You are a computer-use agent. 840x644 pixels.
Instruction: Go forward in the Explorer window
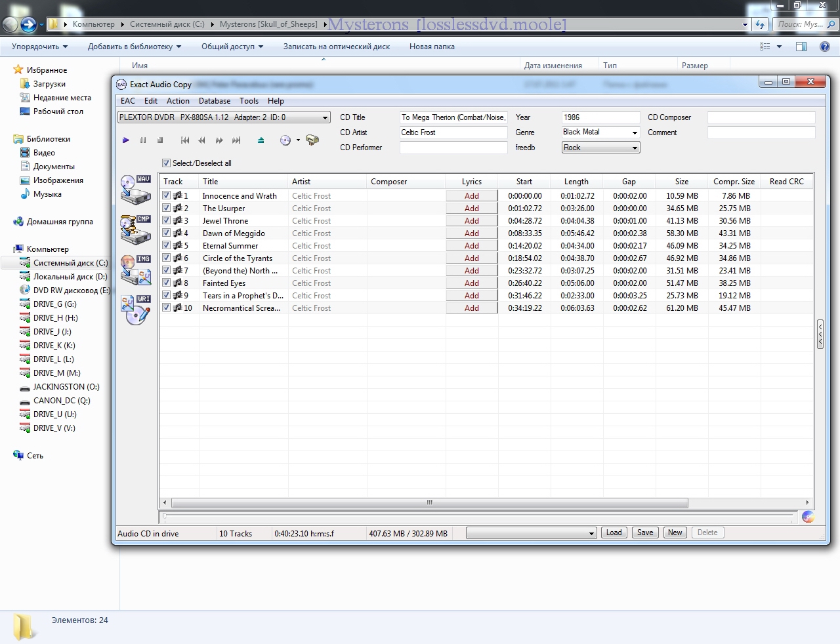[x=28, y=25]
